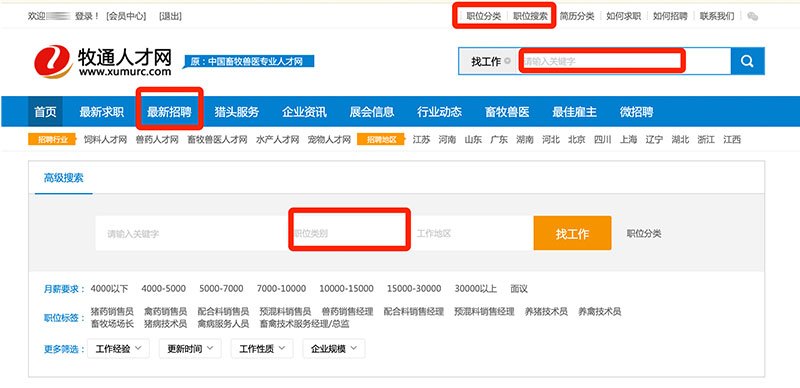Choose the 猪药销售员 job tag
The image size is (800, 388).
[x=112, y=311]
